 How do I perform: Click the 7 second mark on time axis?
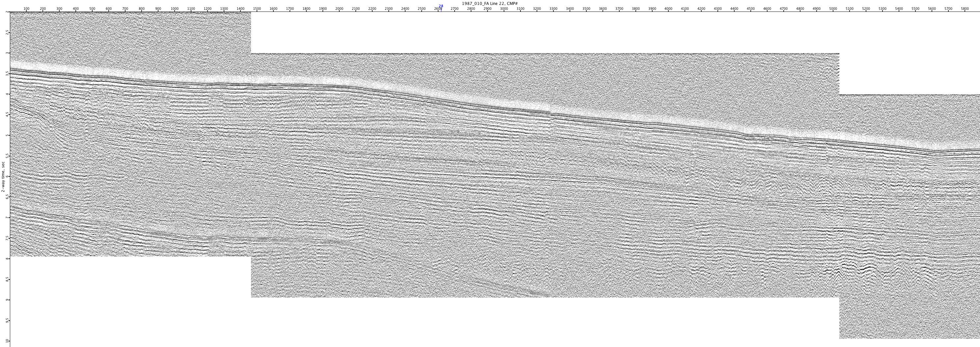[7, 217]
